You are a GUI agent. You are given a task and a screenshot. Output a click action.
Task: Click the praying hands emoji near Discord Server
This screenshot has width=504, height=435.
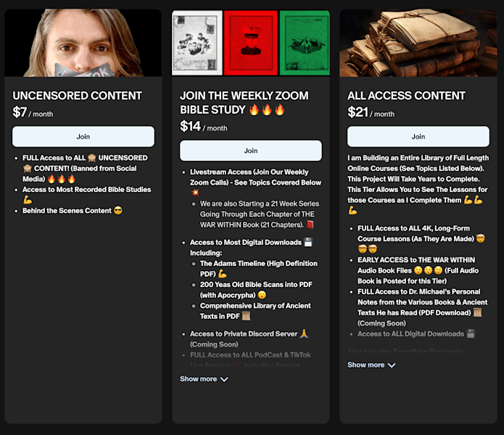(304, 333)
